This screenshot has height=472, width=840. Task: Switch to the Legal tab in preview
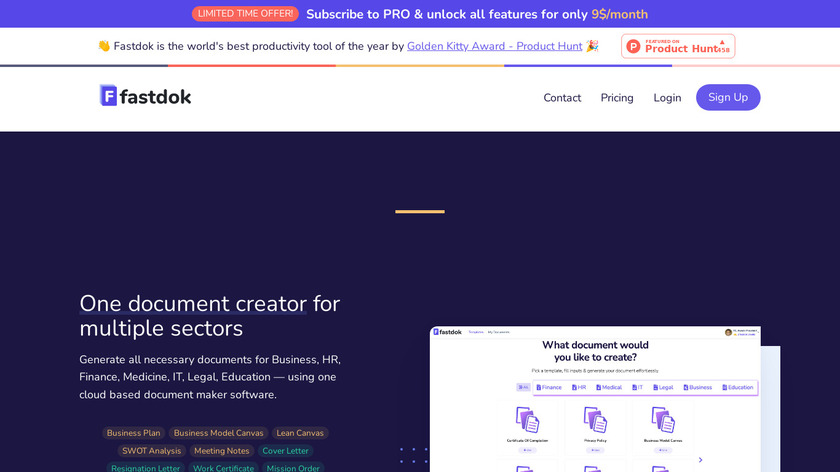pos(663,387)
